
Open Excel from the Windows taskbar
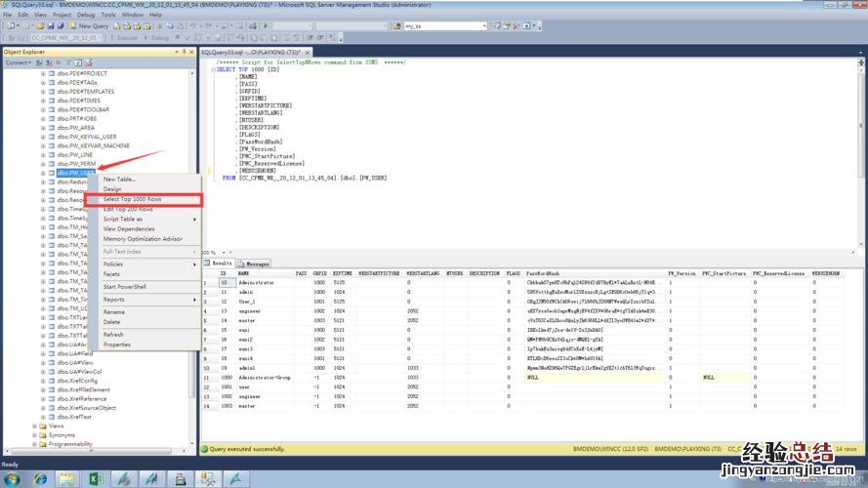point(97,478)
